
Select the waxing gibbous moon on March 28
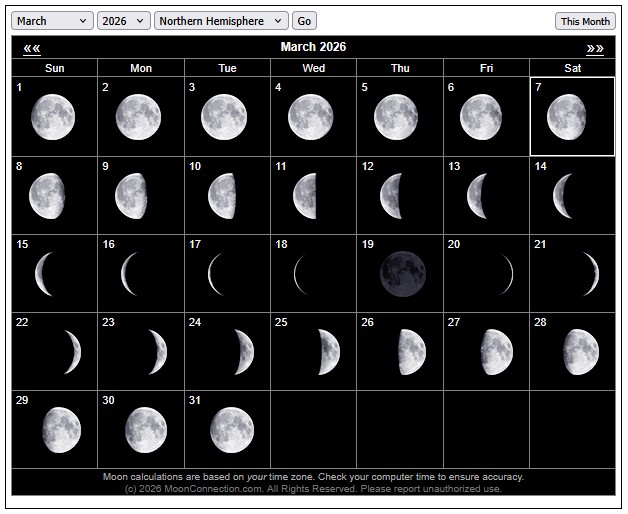pyautogui.click(x=580, y=352)
